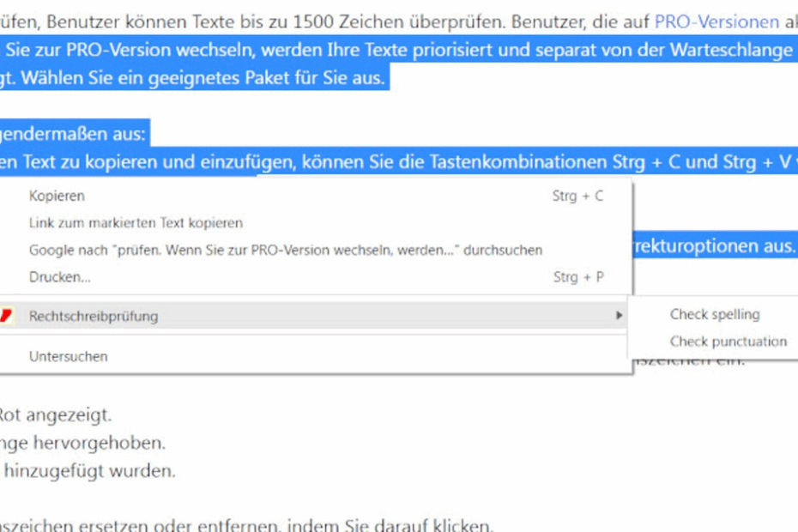Run Check spelling from the submenu
This screenshot has width=798, height=532.
[x=715, y=314]
